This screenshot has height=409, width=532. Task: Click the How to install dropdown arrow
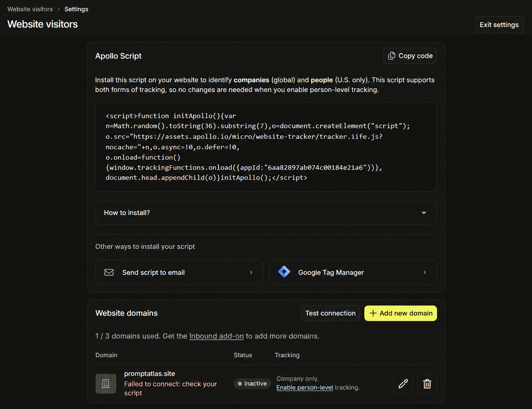424,213
